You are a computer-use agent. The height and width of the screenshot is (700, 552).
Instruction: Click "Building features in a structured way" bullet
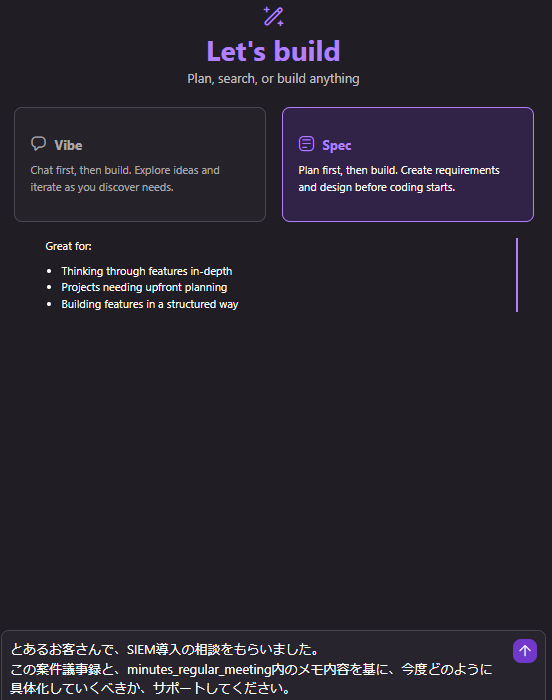coord(150,304)
